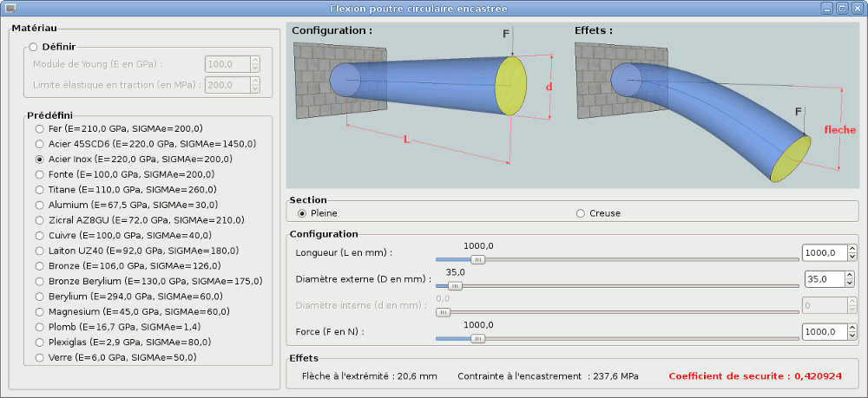Select Zicral AZ8GU material

(x=39, y=220)
